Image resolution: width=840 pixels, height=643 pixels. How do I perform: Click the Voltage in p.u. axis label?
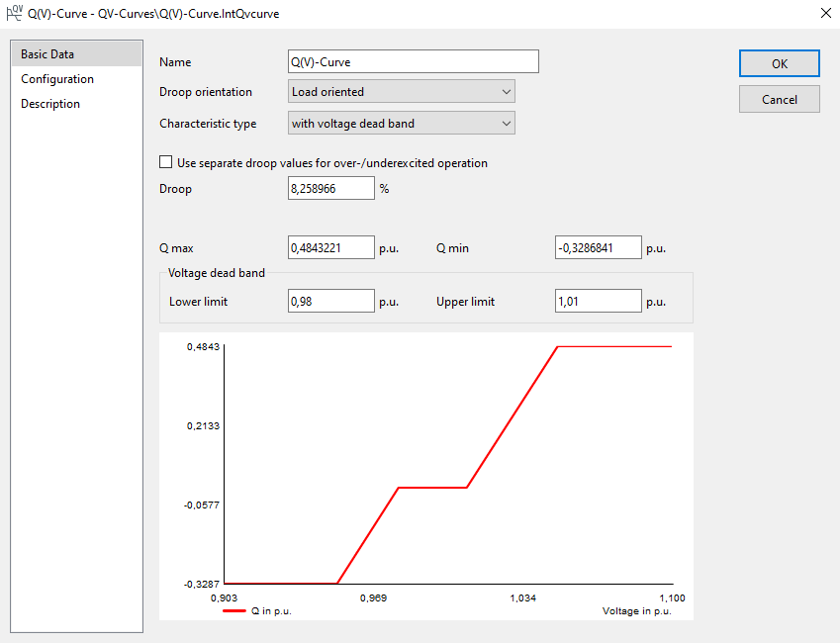tap(636, 610)
